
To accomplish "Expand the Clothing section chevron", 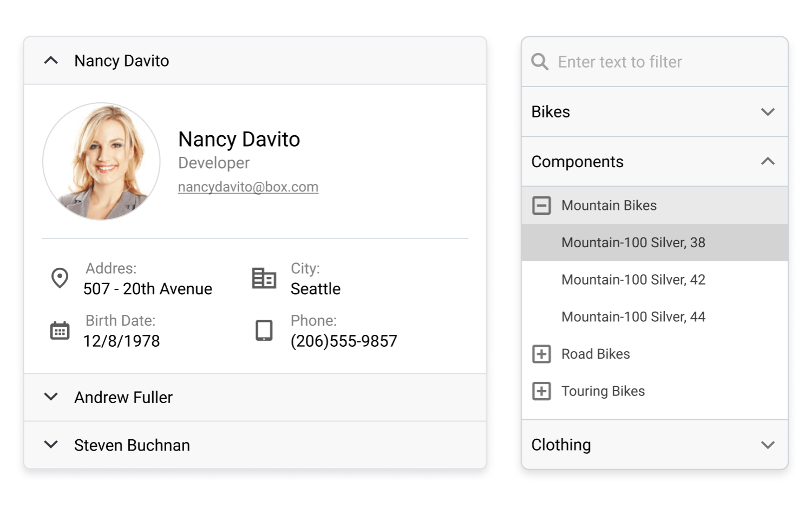I will 768,445.
